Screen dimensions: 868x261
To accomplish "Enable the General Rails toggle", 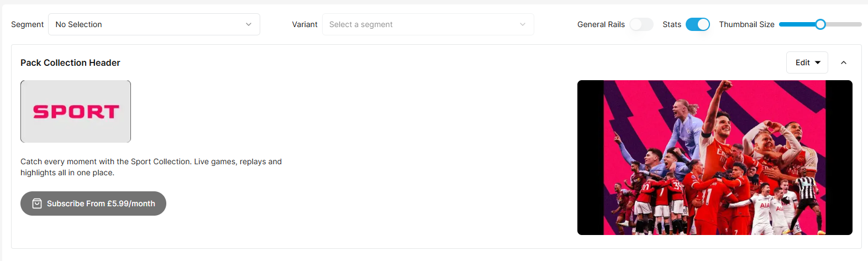I will click(x=641, y=24).
